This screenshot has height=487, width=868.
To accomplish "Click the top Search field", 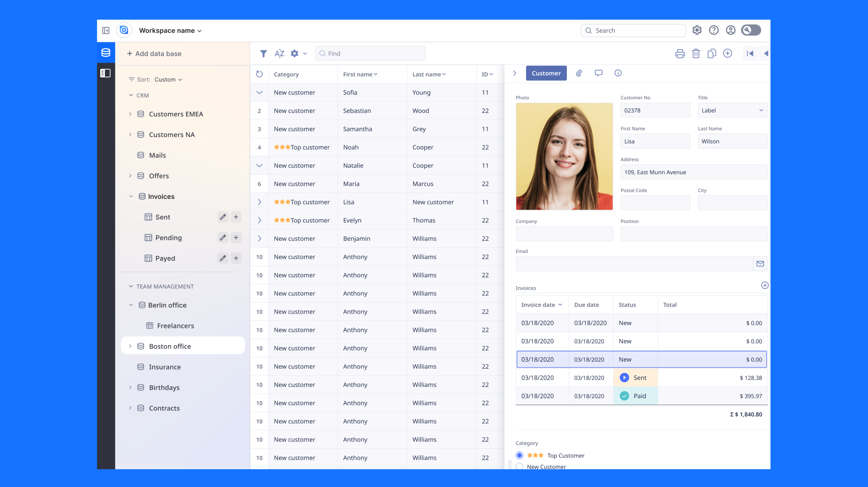I will tap(633, 30).
